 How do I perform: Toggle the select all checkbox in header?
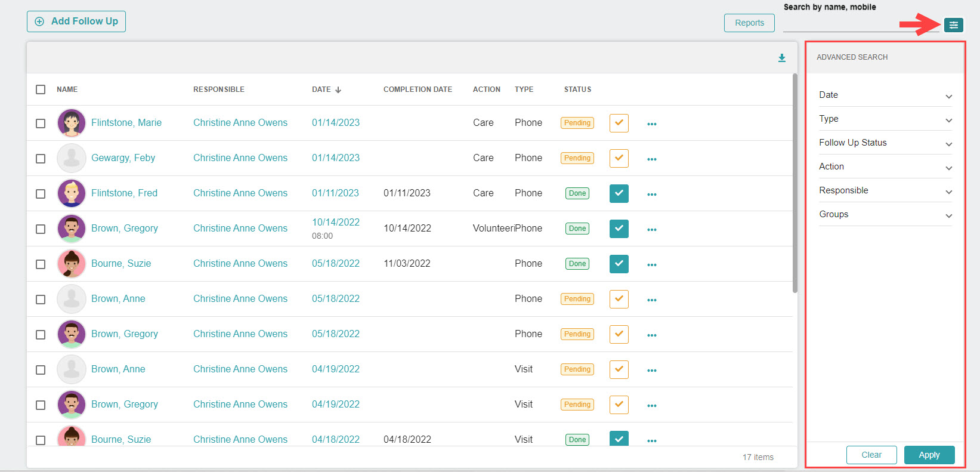(x=41, y=90)
